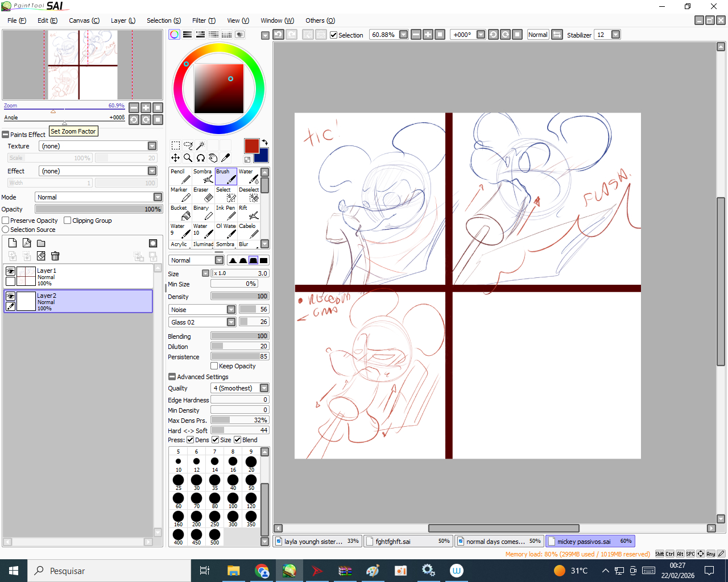Select the Bucket fill tool
The image size is (728, 582).
pos(180,213)
